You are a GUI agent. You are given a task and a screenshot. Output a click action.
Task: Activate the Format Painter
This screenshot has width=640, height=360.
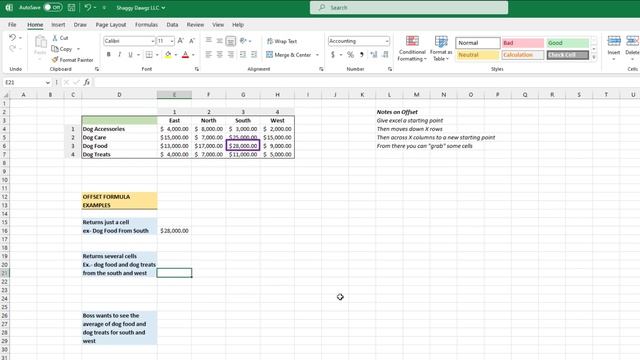pos(73,60)
